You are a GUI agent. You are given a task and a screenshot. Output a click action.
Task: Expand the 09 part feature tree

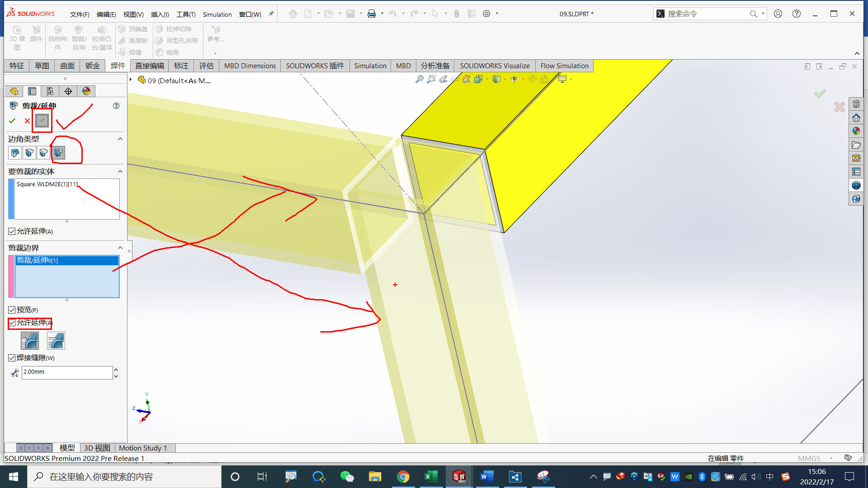[131, 80]
